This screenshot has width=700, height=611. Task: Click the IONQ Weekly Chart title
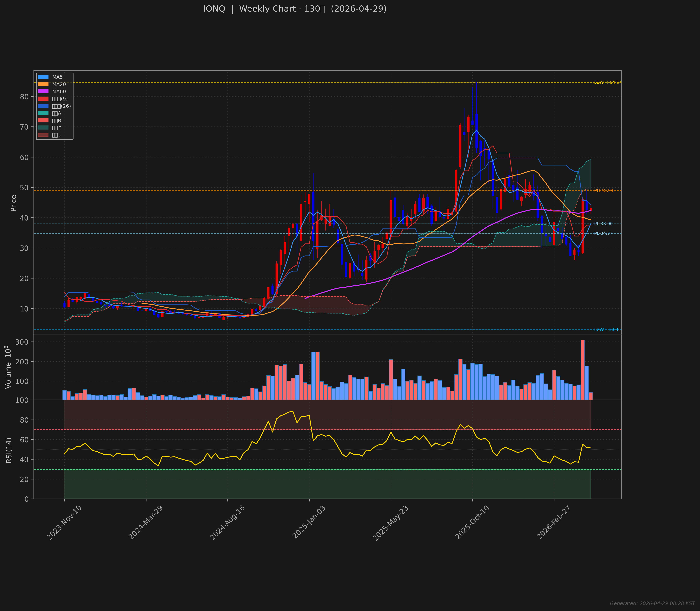click(x=295, y=9)
